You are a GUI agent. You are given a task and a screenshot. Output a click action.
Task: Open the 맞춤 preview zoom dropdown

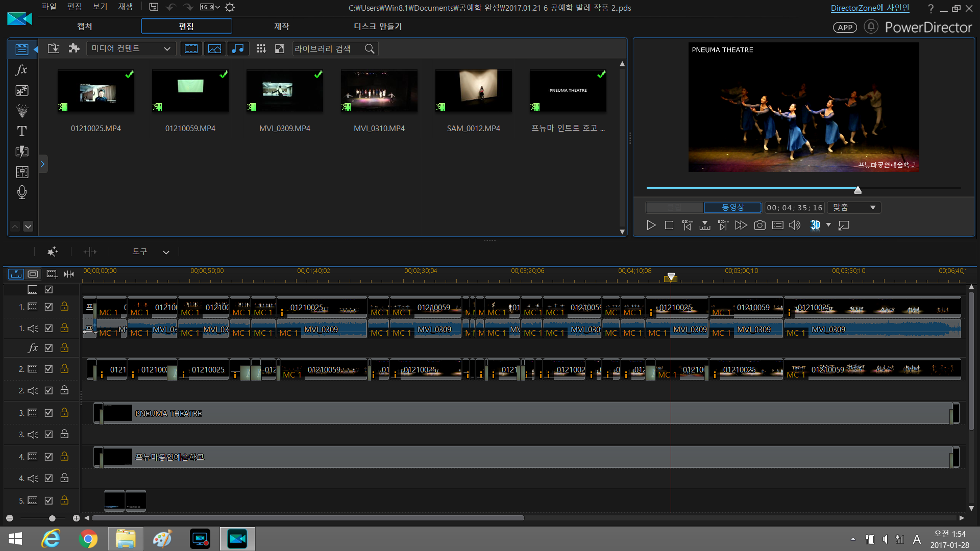point(854,208)
